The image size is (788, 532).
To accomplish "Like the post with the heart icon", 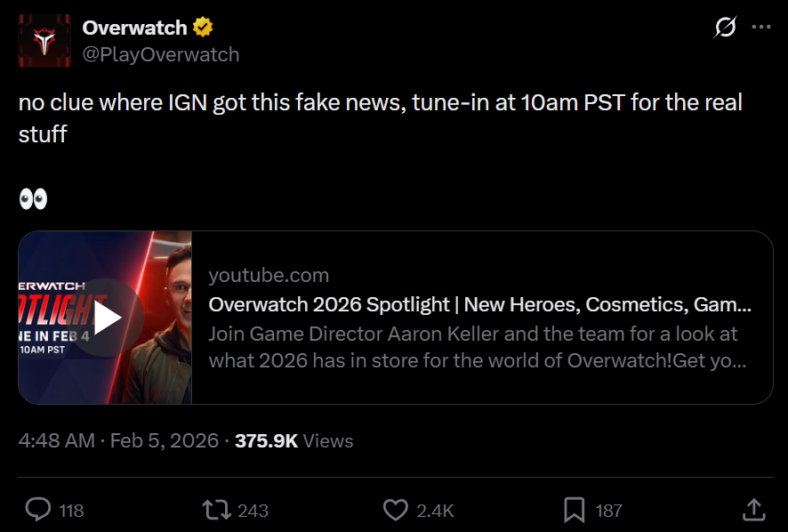I will pos(395,510).
